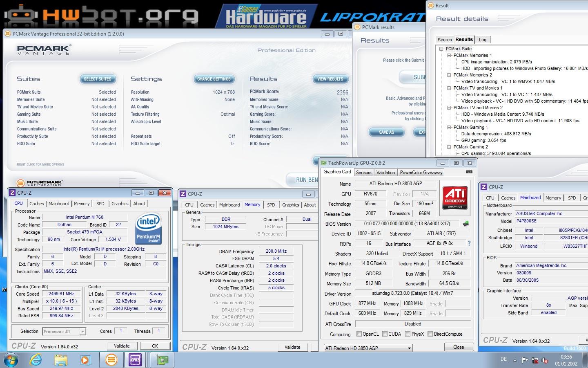Click the DE language indicator in the taskbar
The image size is (588, 368).
[503, 359]
